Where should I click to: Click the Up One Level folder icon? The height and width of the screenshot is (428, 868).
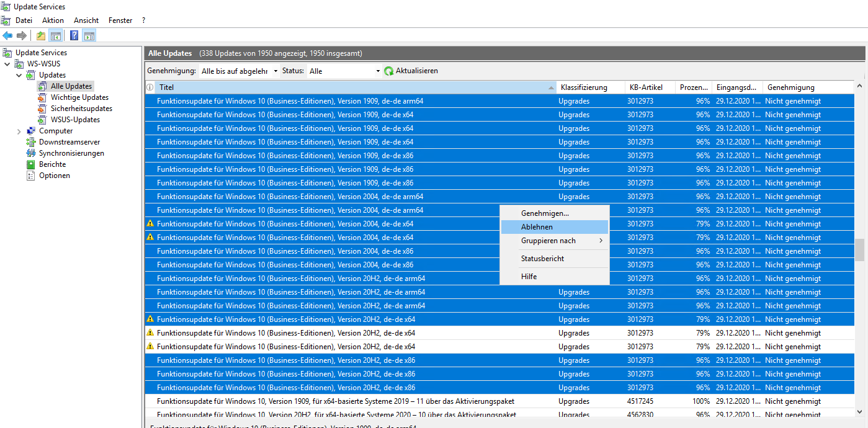click(41, 35)
